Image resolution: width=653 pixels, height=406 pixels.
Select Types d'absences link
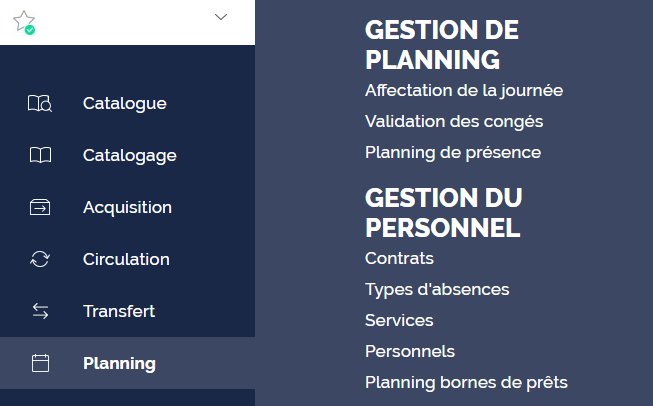point(437,289)
